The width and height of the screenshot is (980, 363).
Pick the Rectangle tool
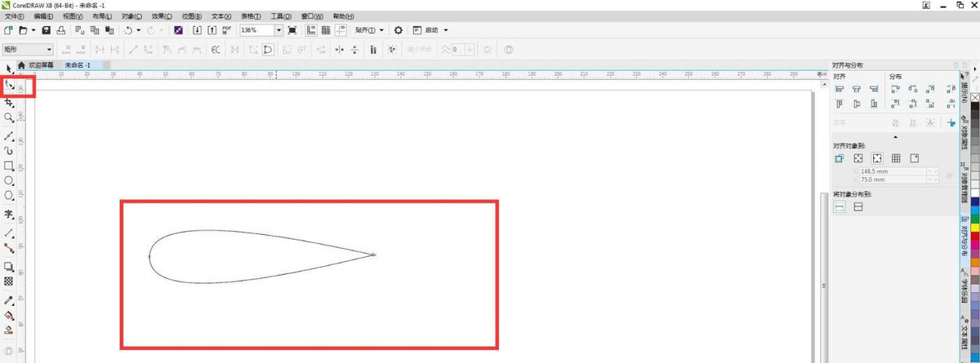[9, 166]
